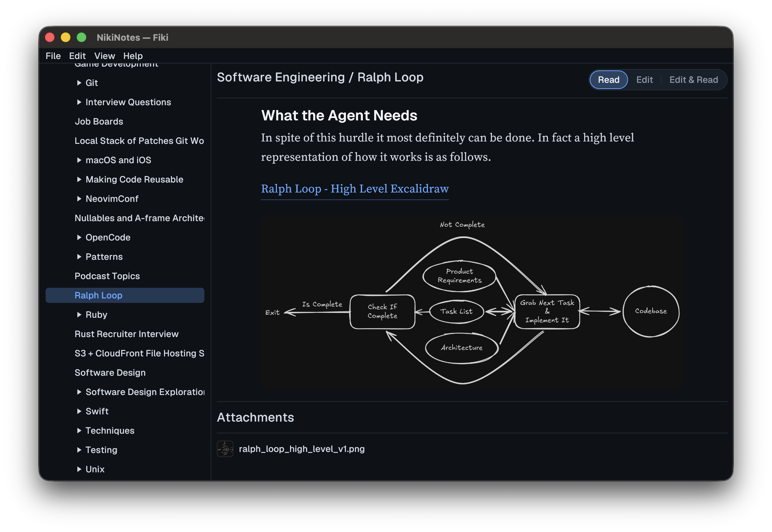Open the Testing page label
772x532 pixels.
(x=101, y=450)
